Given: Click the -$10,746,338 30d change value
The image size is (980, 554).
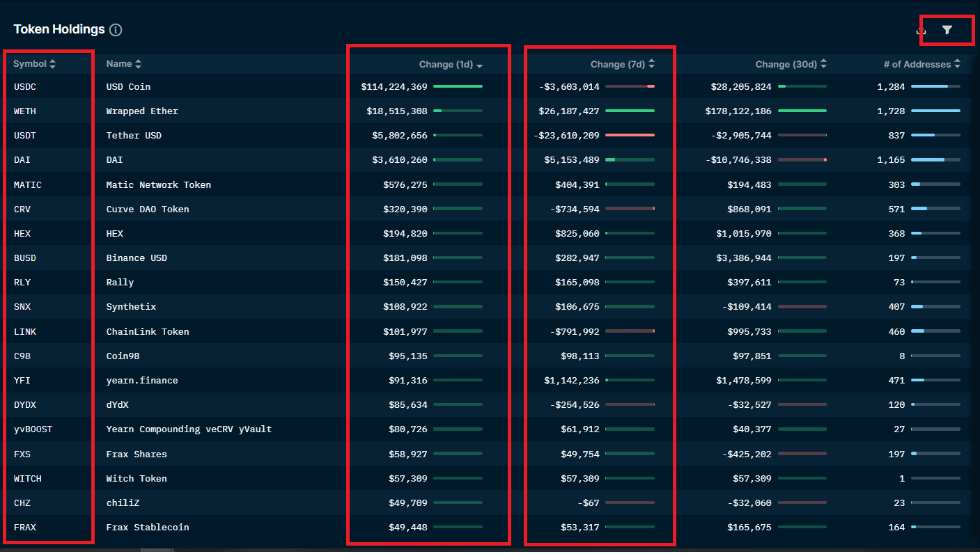Looking at the screenshot, I should (x=738, y=160).
